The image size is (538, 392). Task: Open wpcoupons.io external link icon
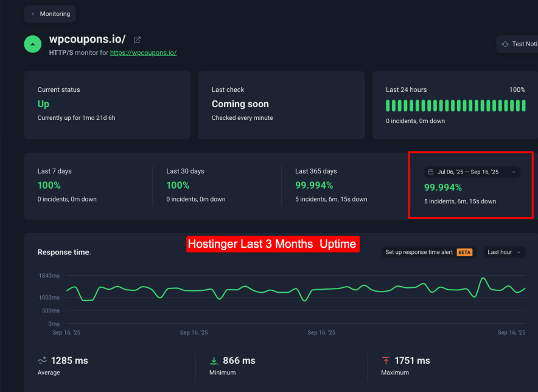point(137,40)
